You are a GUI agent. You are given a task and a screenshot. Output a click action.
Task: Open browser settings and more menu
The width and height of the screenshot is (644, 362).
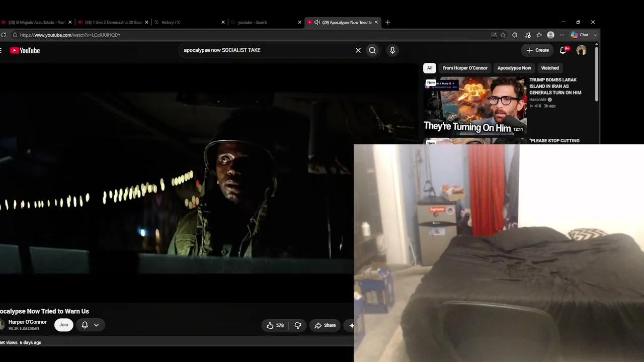pos(562,35)
